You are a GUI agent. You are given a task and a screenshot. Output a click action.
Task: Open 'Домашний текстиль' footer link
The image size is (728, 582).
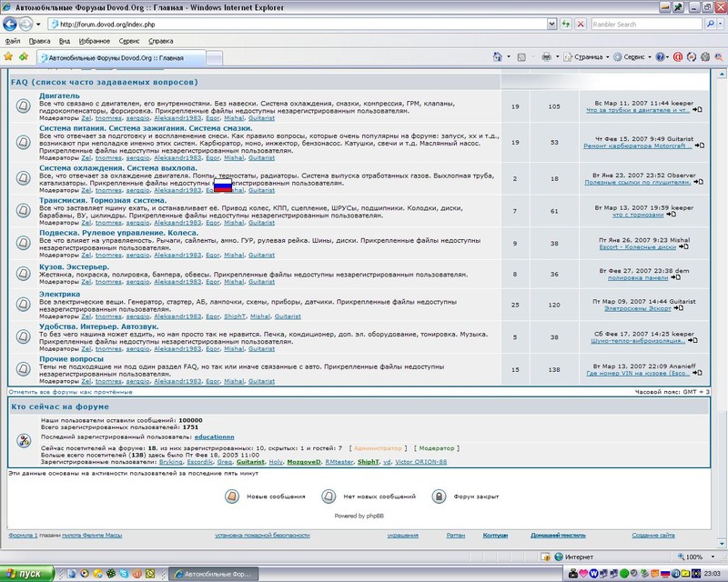click(558, 535)
